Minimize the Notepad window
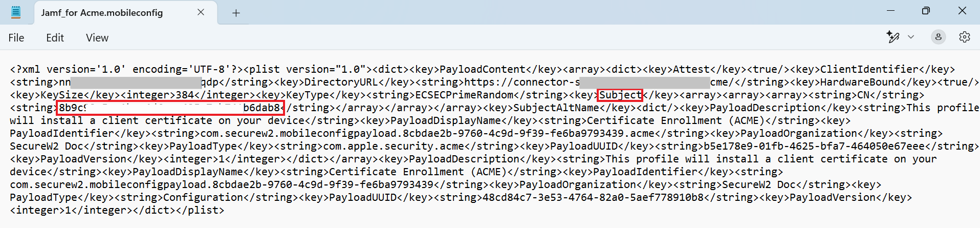Image resolution: width=980 pixels, height=228 pixels. pos(890,11)
